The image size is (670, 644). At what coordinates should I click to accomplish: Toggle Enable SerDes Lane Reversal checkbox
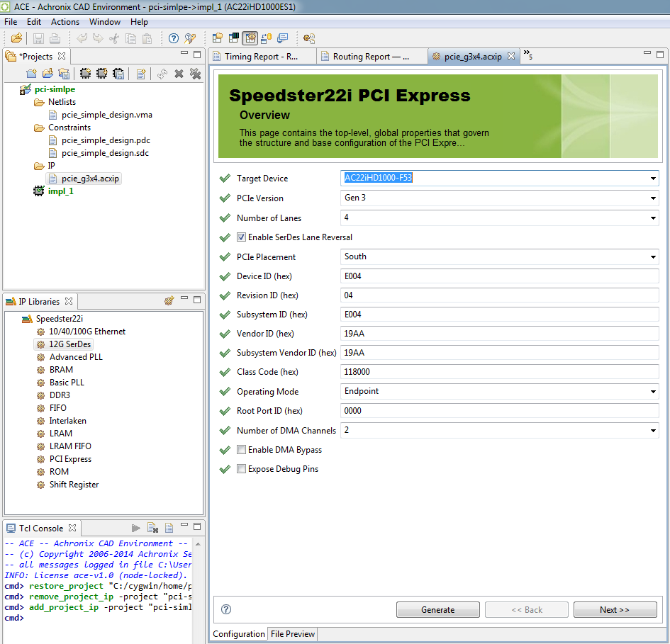point(242,237)
